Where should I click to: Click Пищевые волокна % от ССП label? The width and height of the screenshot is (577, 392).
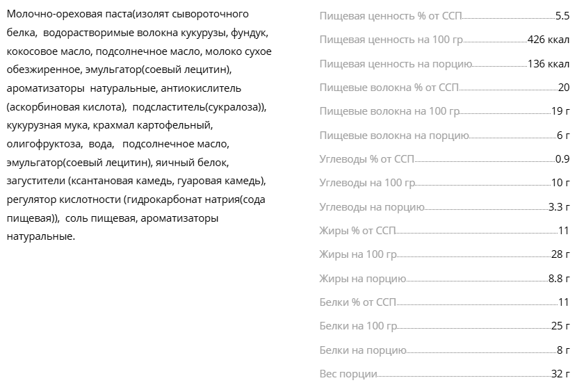[389, 88]
